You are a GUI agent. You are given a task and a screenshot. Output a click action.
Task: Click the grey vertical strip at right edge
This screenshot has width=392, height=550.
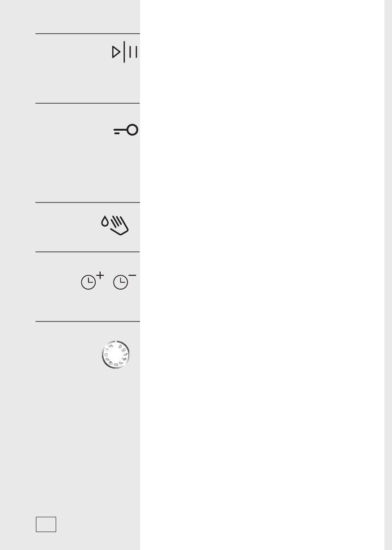pyautogui.click(x=388, y=275)
